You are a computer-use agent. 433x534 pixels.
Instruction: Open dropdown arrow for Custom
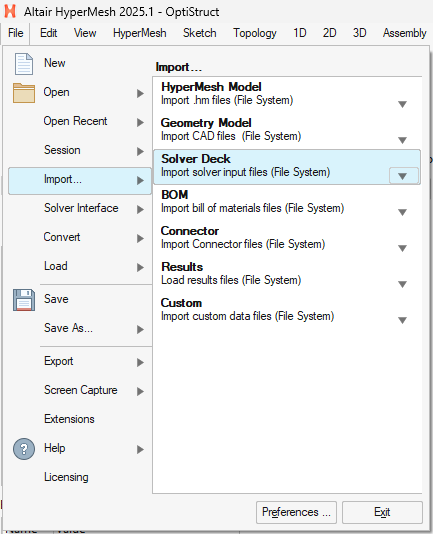click(x=403, y=320)
